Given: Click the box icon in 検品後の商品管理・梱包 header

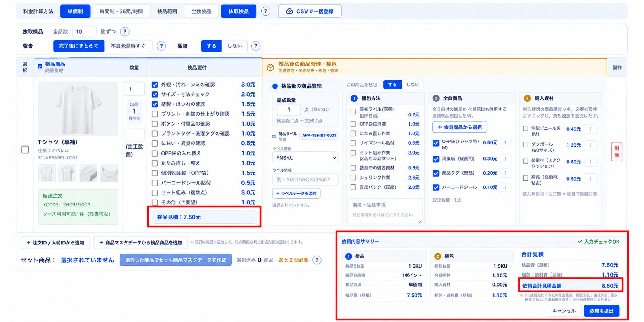Looking at the screenshot, I should point(270,67).
